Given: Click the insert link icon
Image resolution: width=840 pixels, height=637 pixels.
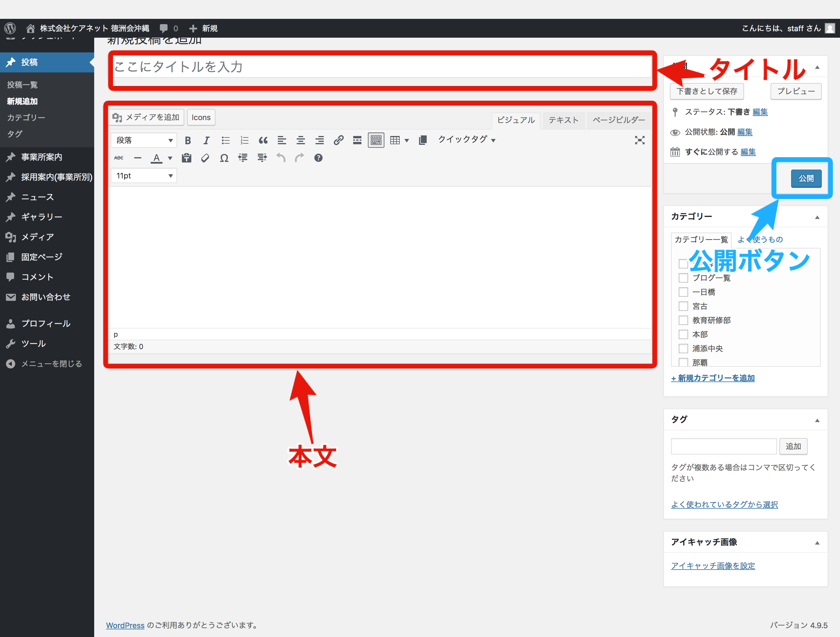Looking at the screenshot, I should [x=338, y=140].
